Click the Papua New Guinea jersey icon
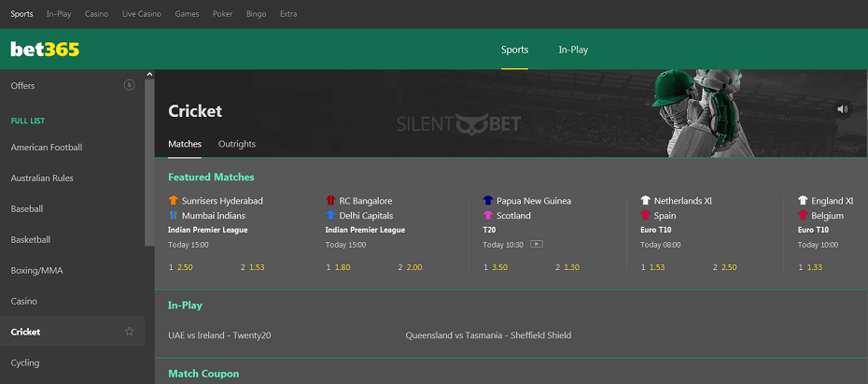Image resolution: width=868 pixels, height=384 pixels. coord(488,201)
